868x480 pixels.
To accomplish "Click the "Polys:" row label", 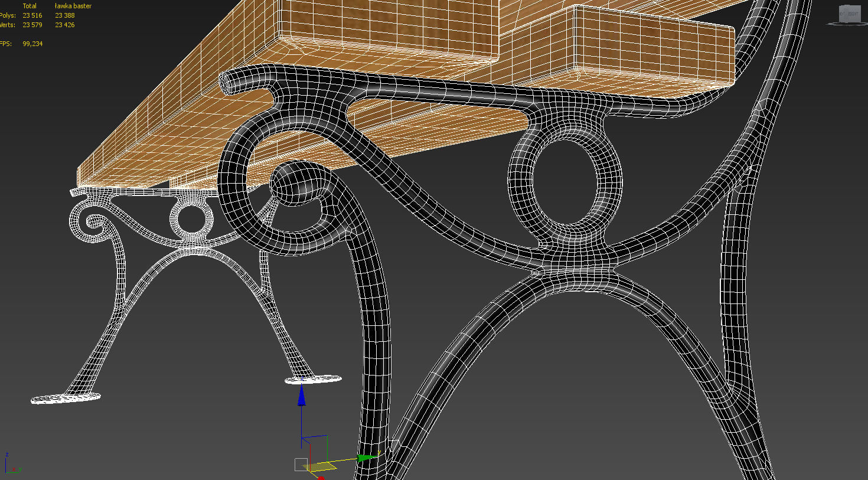I will pyautogui.click(x=8, y=15).
